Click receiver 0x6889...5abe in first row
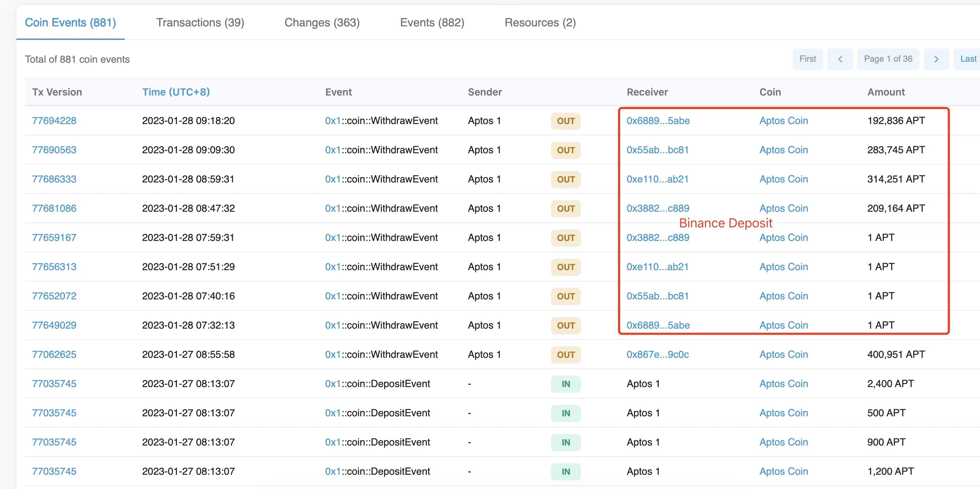 point(658,120)
